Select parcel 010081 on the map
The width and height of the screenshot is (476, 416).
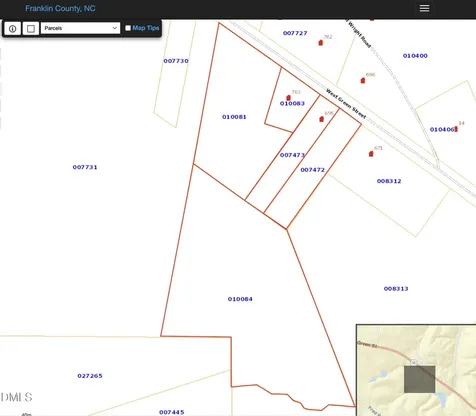pos(234,117)
